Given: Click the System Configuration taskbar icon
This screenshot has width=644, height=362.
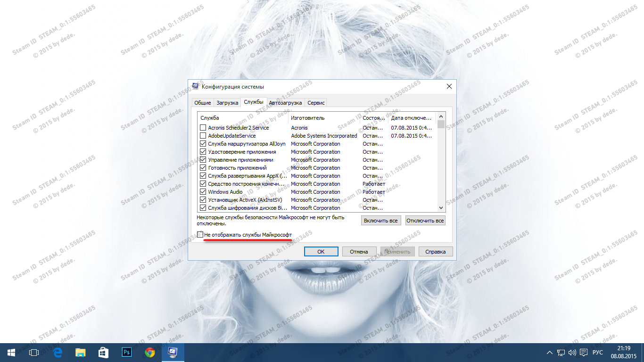Looking at the screenshot, I should 173,353.
